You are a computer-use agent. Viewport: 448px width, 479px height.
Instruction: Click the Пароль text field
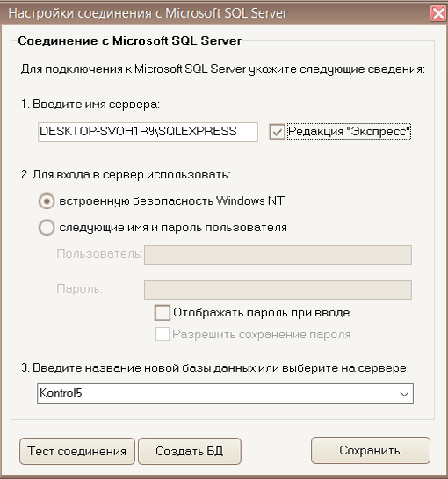(x=278, y=290)
